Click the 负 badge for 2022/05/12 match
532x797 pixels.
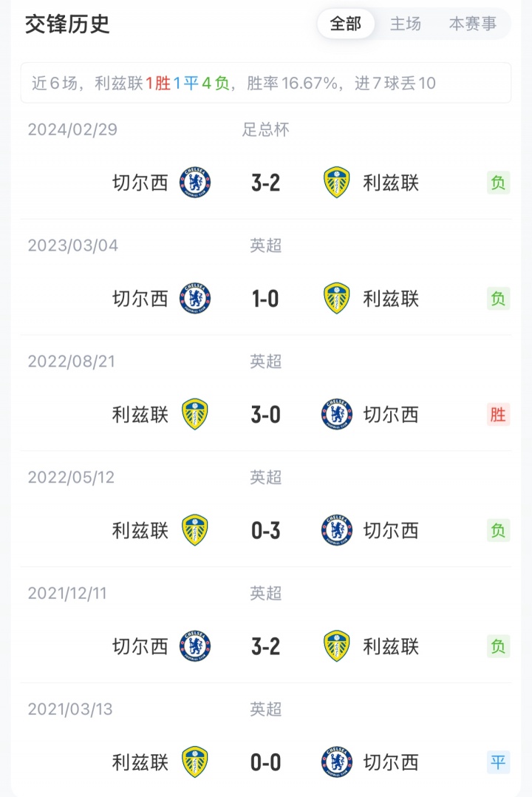[498, 530]
